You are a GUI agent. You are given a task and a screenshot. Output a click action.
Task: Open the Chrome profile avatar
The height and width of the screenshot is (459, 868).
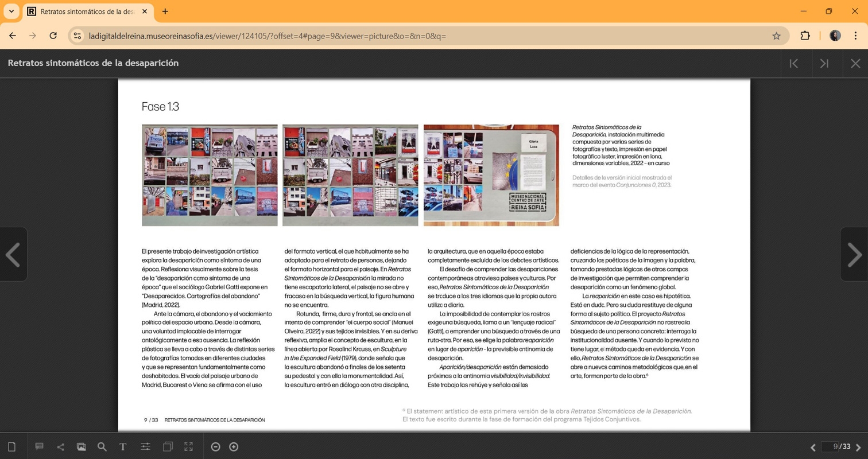point(835,36)
